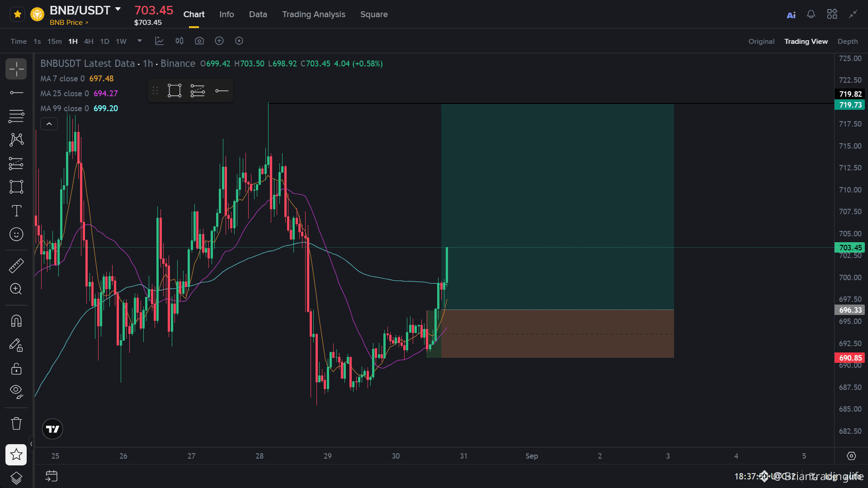Select the crosshair cursor tool
Image resolution: width=868 pixels, height=488 pixels.
coord(16,69)
